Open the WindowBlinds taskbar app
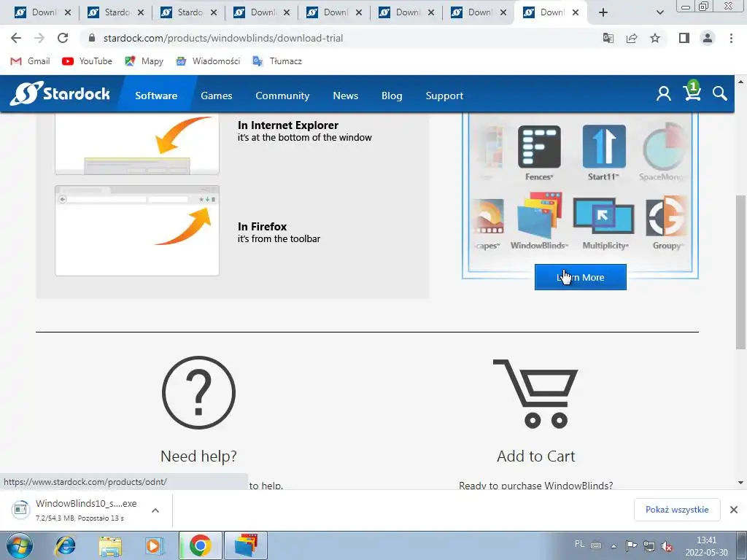 tap(246, 545)
